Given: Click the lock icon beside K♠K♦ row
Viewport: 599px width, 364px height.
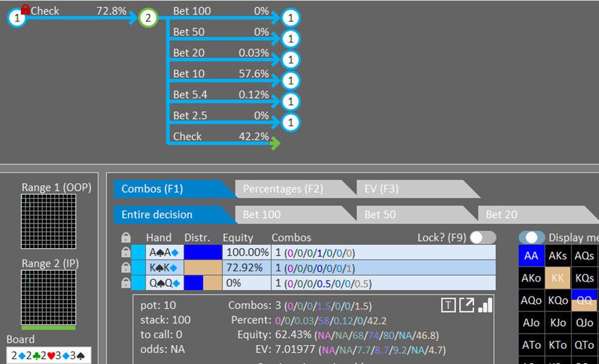Looking at the screenshot, I should pos(126,268).
